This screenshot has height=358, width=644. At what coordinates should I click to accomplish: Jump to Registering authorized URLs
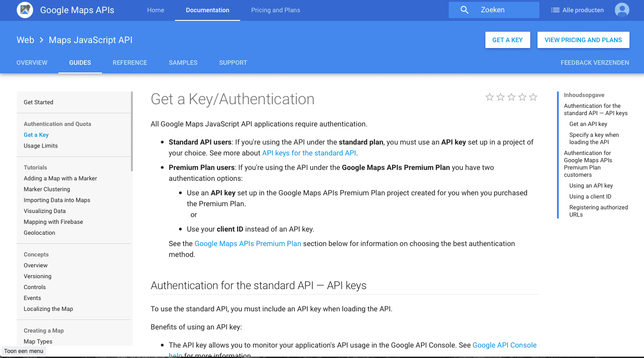(599, 211)
